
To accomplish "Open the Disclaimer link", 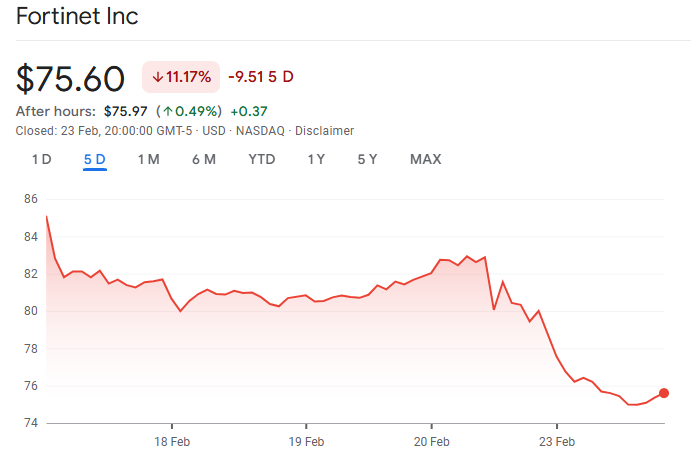I will (x=325, y=131).
